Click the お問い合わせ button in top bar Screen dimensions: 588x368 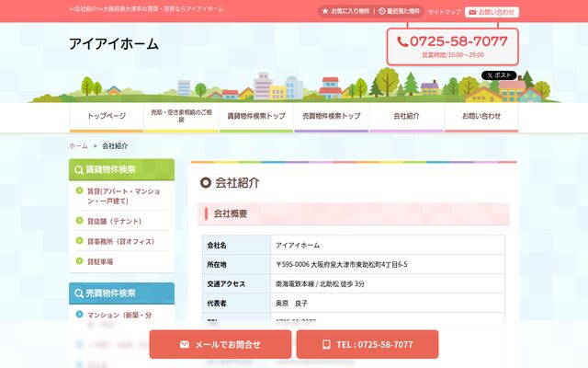pyautogui.click(x=492, y=12)
